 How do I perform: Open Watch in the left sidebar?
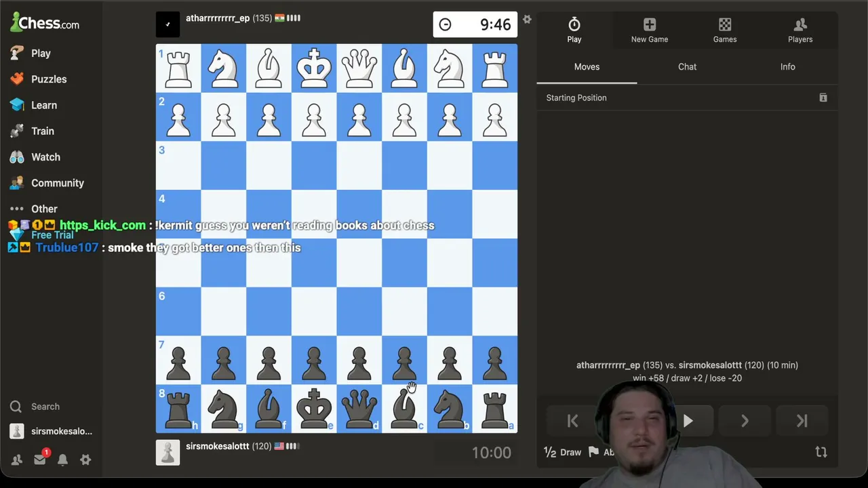pyautogui.click(x=35, y=157)
